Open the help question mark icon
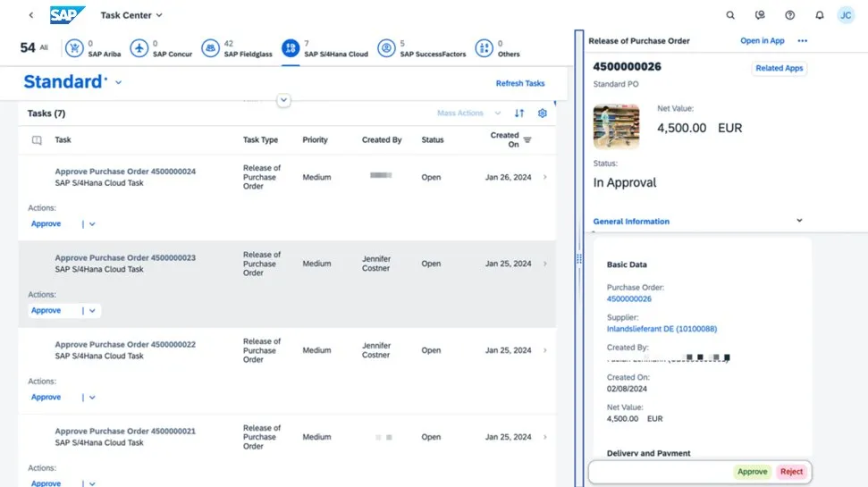 coord(789,15)
